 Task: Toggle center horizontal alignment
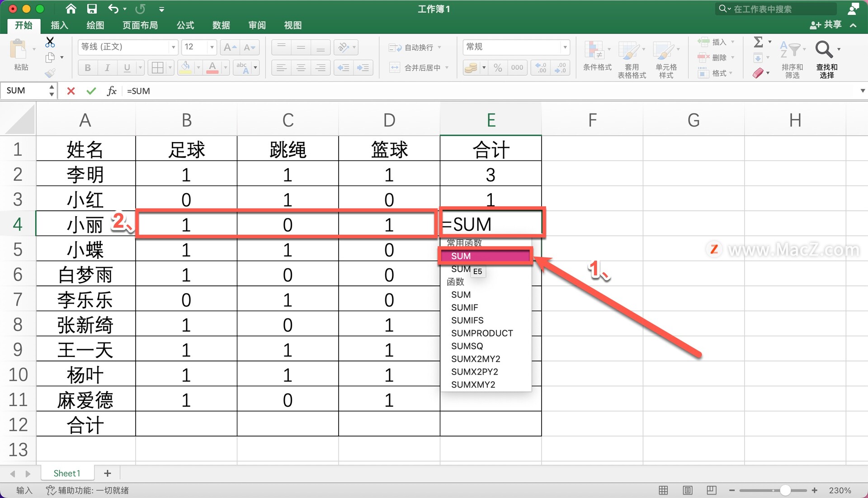(301, 68)
